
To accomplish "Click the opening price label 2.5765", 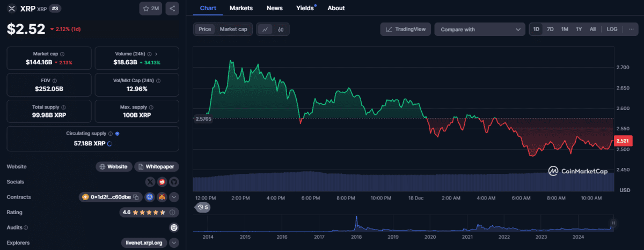I will (203, 119).
